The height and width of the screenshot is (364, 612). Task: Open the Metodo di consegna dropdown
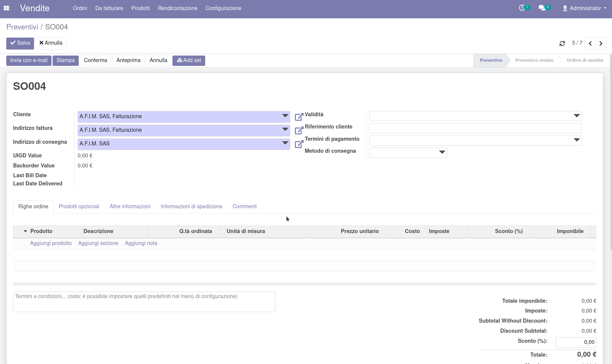442,152
